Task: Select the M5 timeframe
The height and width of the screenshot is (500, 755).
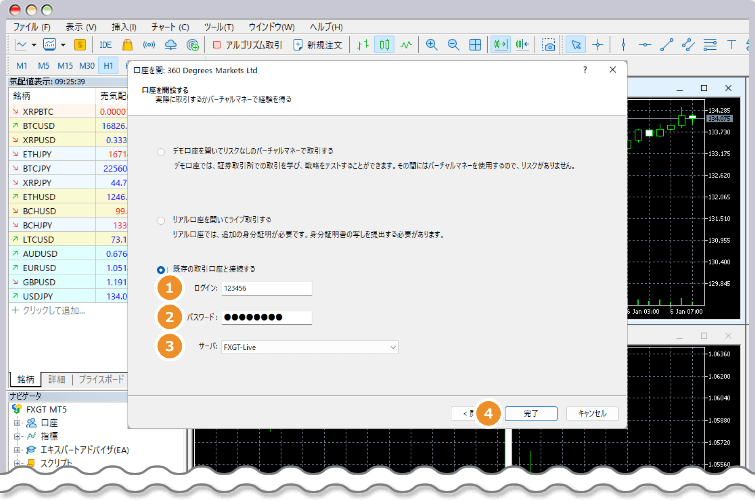Action: [43, 66]
